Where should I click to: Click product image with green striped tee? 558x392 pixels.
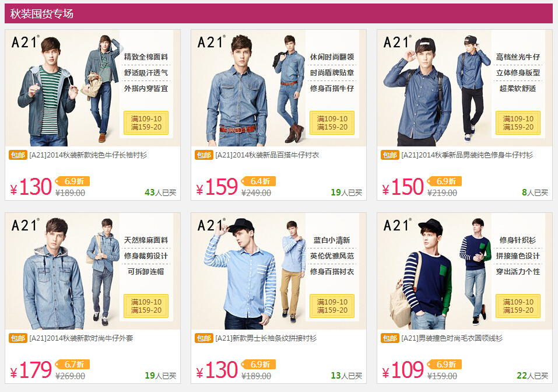click(93, 88)
